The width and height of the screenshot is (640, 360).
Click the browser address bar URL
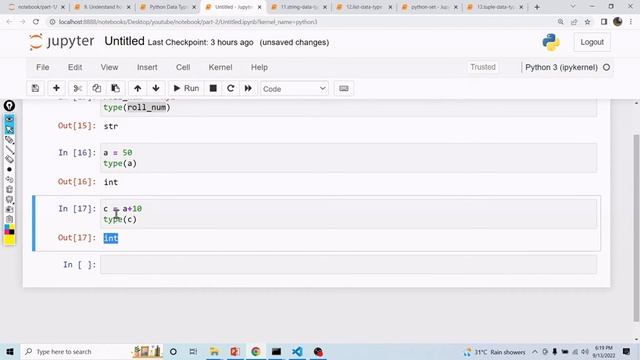pyautogui.click(x=188, y=22)
